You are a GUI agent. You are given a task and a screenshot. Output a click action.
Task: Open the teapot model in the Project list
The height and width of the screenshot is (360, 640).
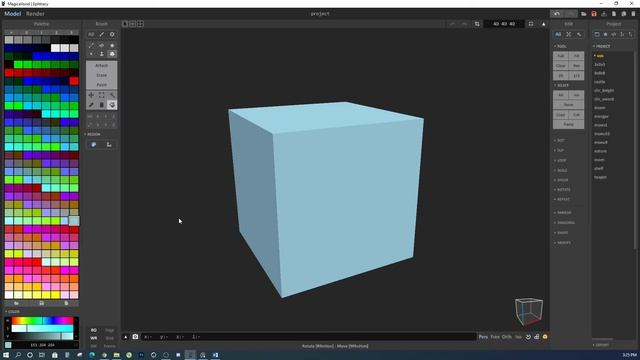click(x=600, y=177)
